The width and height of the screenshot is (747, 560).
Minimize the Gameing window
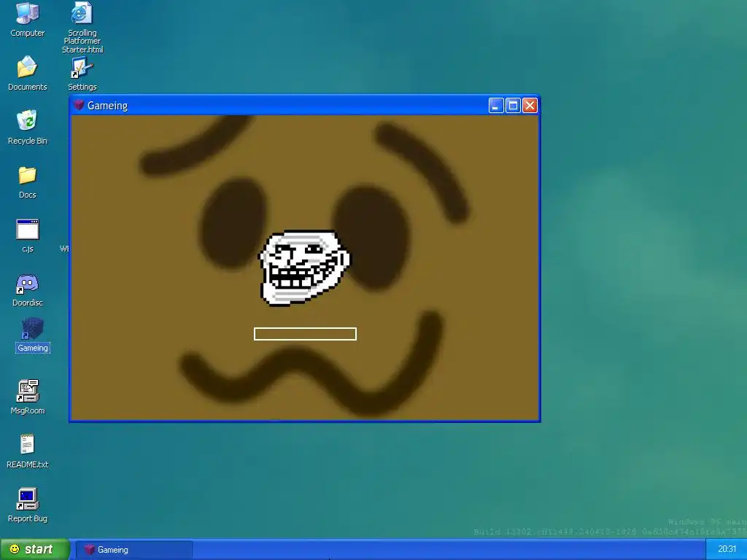pos(496,105)
